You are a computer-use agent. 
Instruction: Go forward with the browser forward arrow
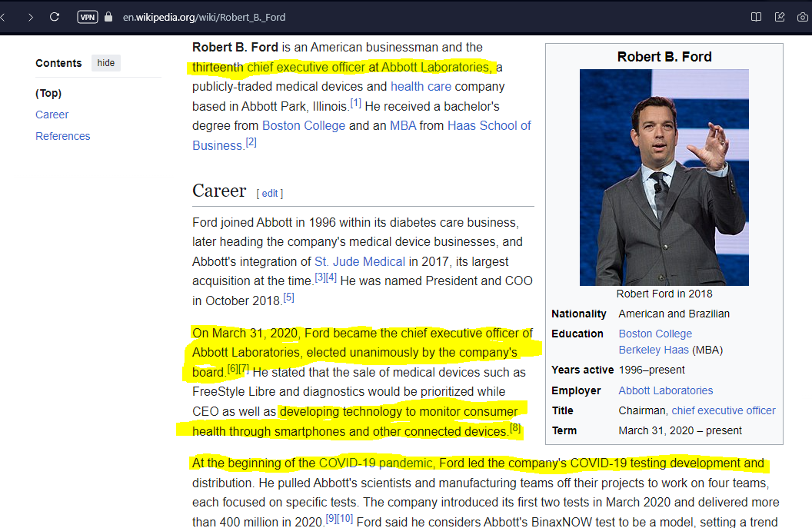tap(31, 17)
